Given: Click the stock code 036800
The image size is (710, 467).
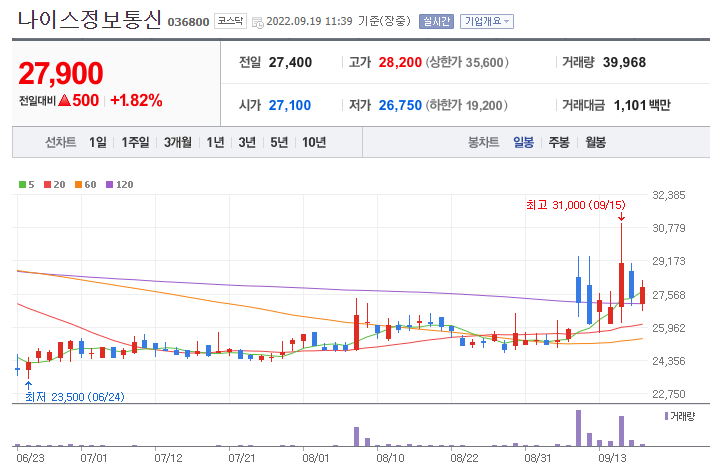Looking at the screenshot, I should click(188, 22).
